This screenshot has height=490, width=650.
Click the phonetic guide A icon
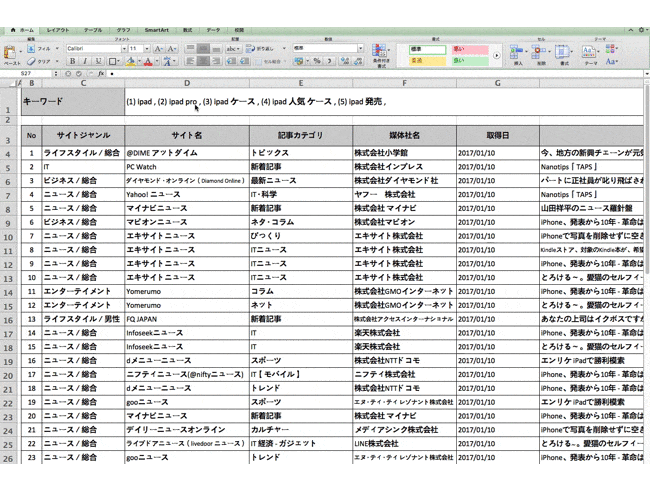pyautogui.click(x=167, y=61)
